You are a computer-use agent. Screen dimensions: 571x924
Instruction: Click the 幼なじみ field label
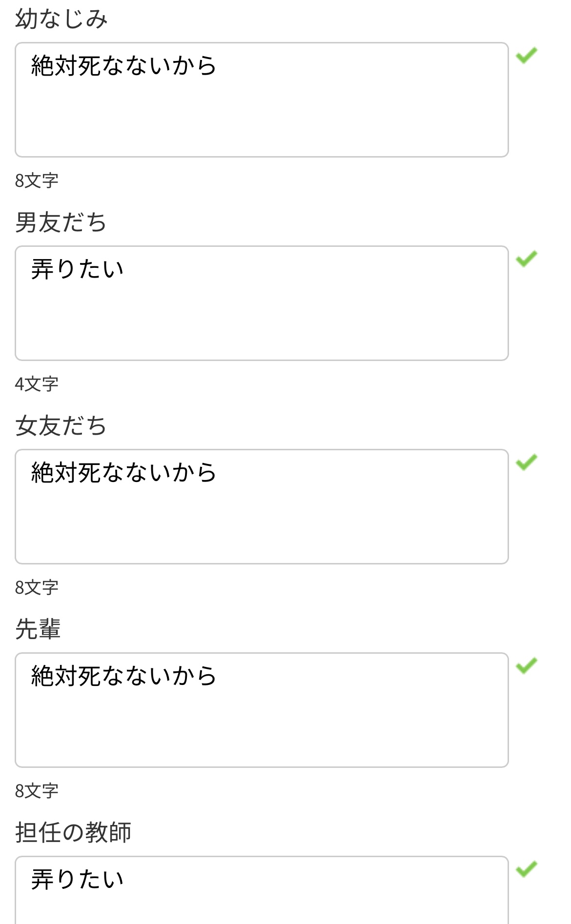[61, 19]
